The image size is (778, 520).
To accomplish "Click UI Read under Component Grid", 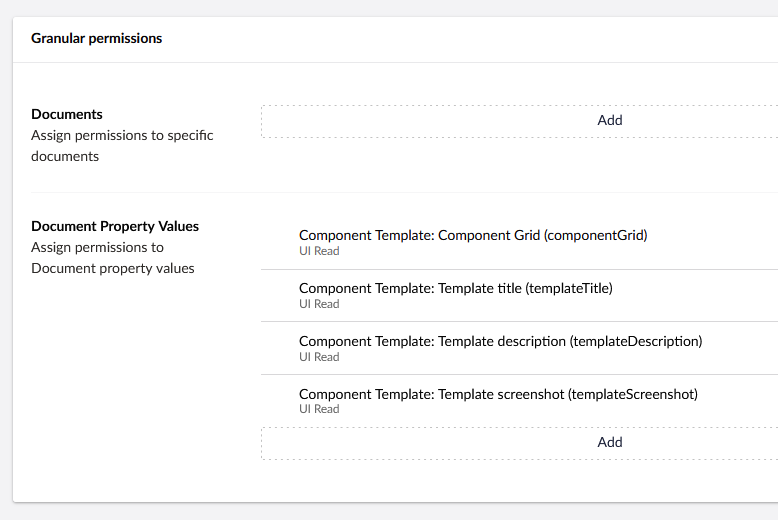I will point(319,251).
